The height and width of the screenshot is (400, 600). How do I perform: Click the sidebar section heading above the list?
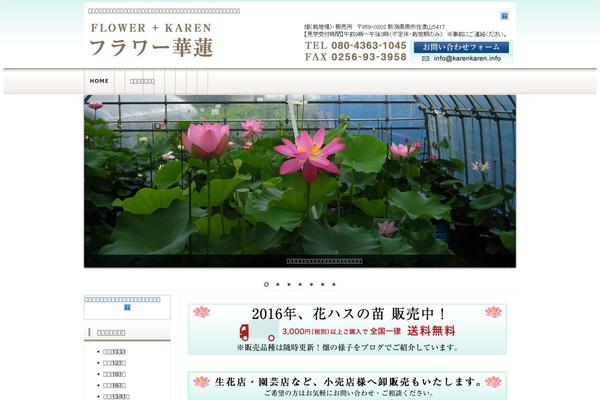pyautogui.click(x=127, y=333)
